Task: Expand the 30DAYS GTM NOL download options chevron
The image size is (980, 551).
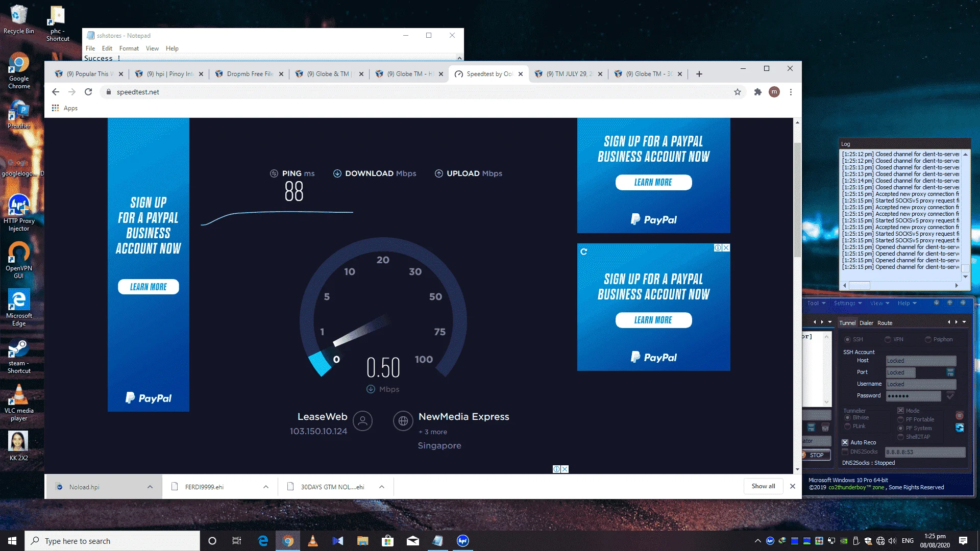Action: coord(381,487)
